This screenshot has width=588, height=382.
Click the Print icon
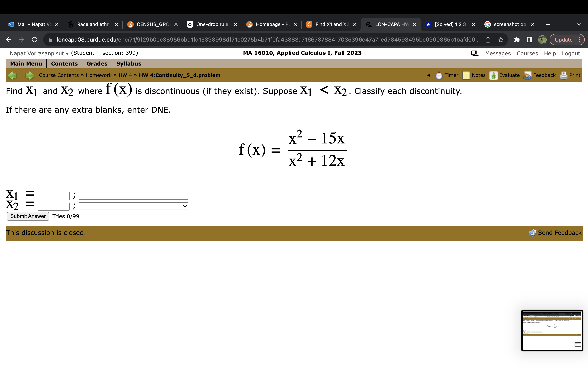[564, 75]
